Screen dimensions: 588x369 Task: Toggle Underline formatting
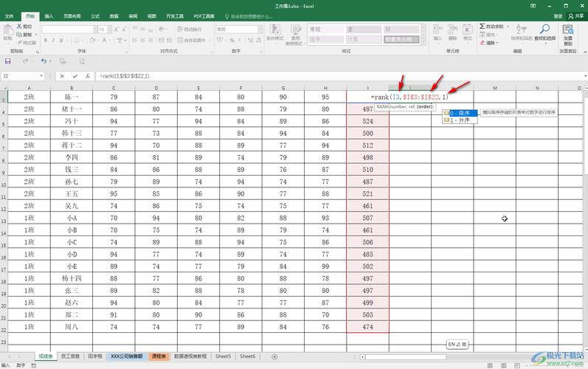[62, 41]
